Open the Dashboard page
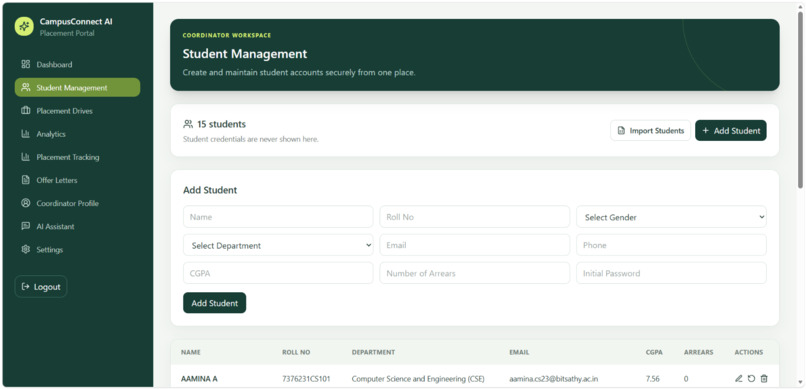This screenshot has height=389, width=806. [77, 64]
